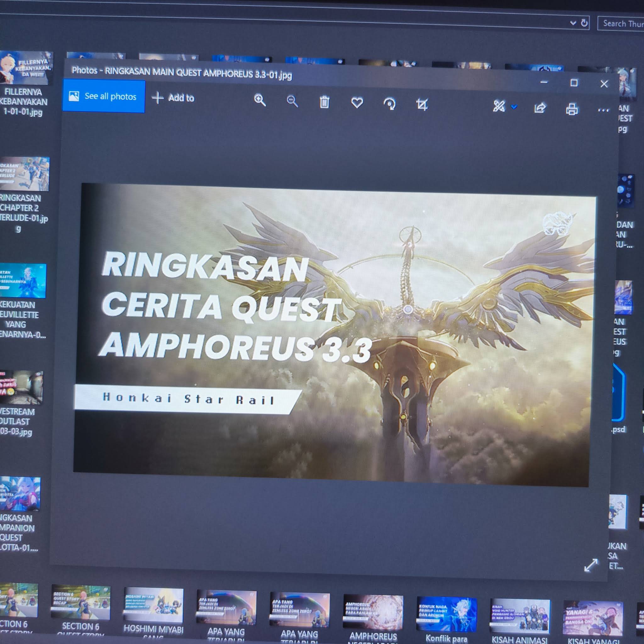
Task: Click the Explorer search field
Action: (x=621, y=24)
